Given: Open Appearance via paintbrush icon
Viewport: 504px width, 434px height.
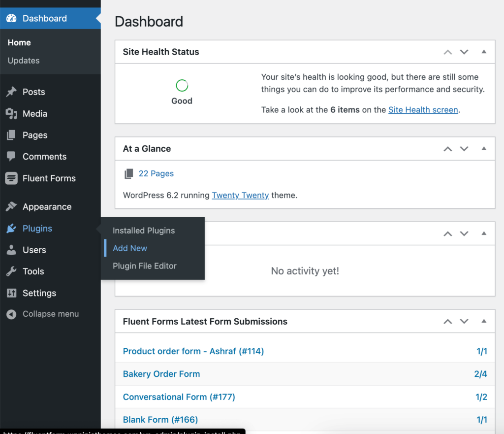Looking at the screenshot, I should [12, 206].
